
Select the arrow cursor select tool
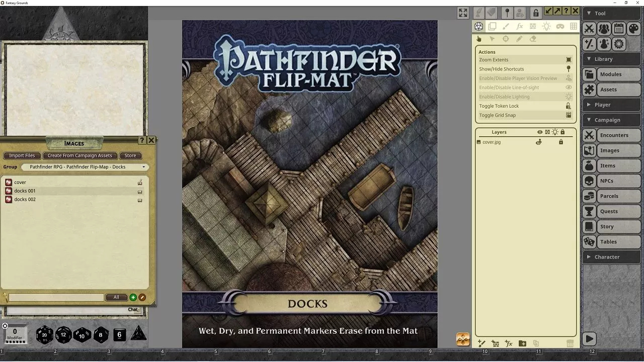click(x=492, y=39)
